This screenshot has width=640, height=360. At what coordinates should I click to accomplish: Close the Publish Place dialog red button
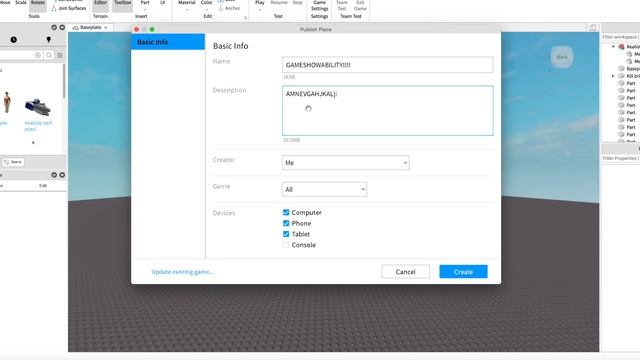click(137, 29)
